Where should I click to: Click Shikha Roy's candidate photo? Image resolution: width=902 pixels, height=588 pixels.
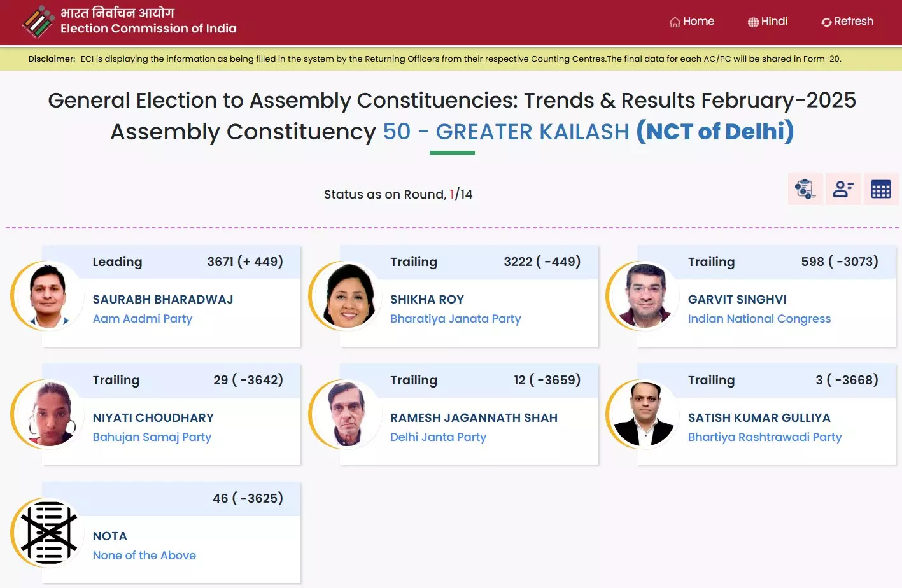347,296
